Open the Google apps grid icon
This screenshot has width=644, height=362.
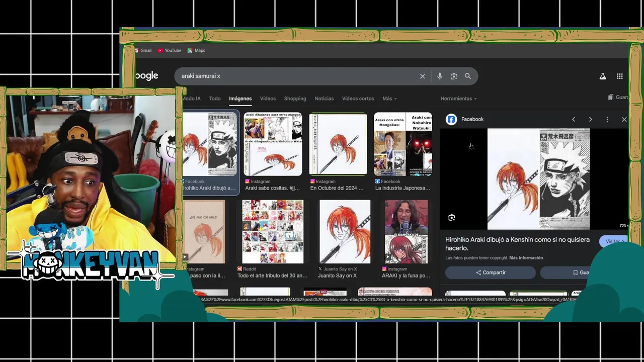[x=620, y=76]
